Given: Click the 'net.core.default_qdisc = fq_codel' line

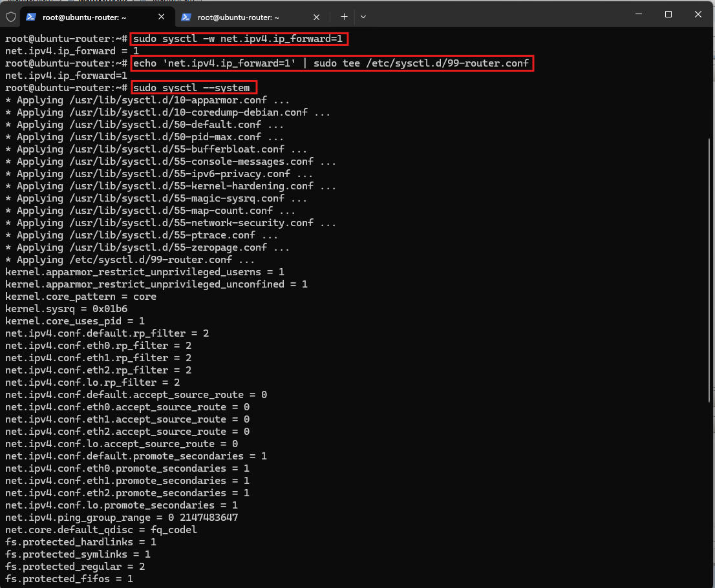Looking at the screenshot, I should [x=101, y=530].
